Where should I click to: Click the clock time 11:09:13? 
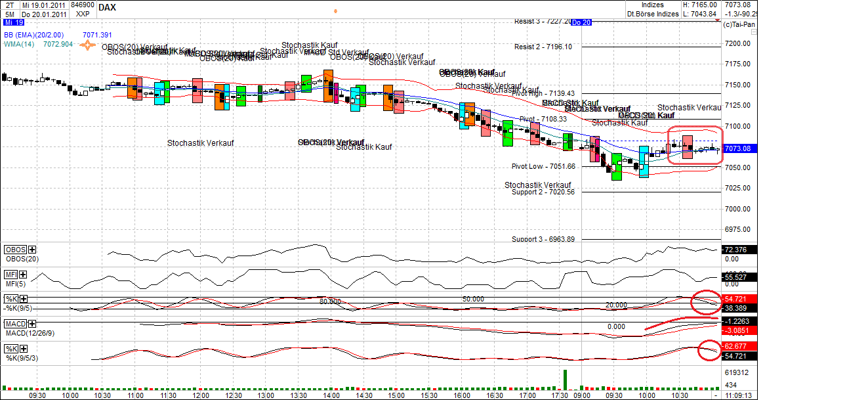click(x=739, y=396)
